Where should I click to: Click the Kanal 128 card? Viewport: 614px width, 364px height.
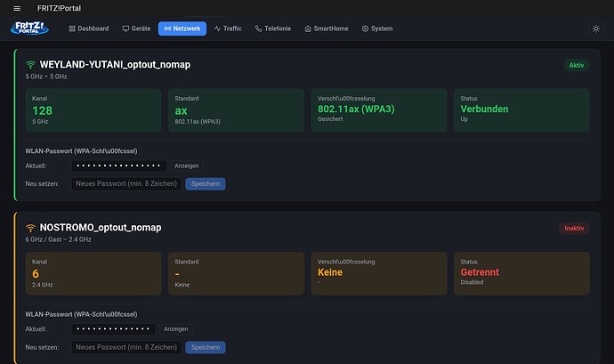click(x=93, y=110)
